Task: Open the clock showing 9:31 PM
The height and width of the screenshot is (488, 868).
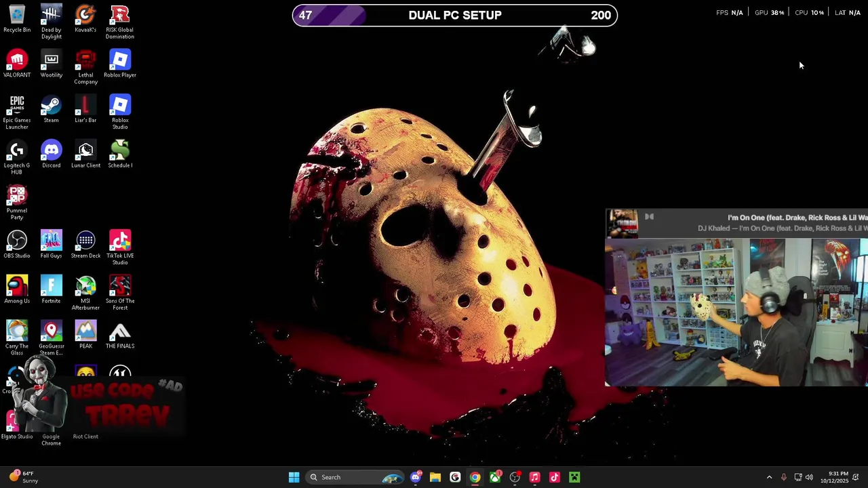Action: pos(834,477)
